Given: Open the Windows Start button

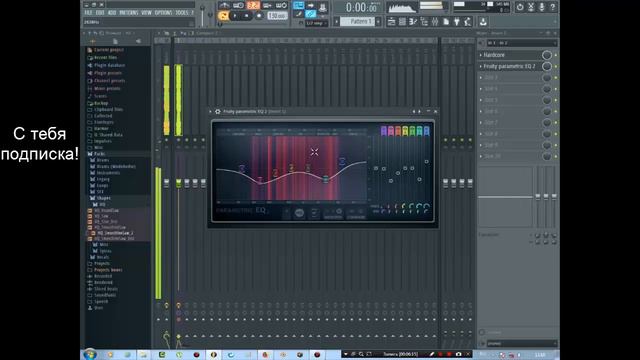Looking at the screenshot, I should (x=90, y=354).
